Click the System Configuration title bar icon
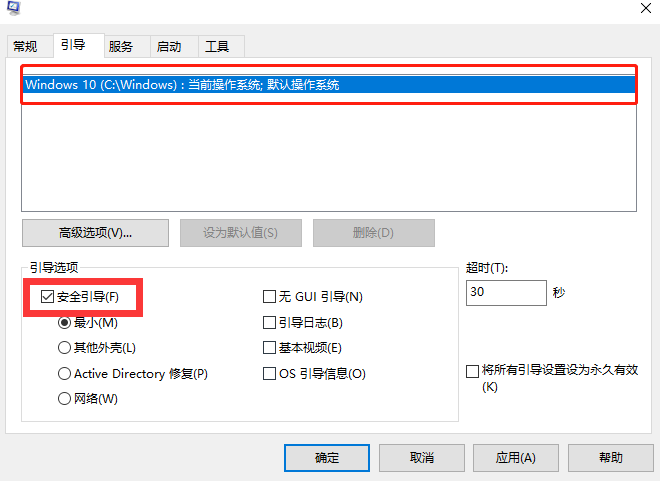Image resolution: width=660 pixels, height=481 pixels. (x=10, y=8)
